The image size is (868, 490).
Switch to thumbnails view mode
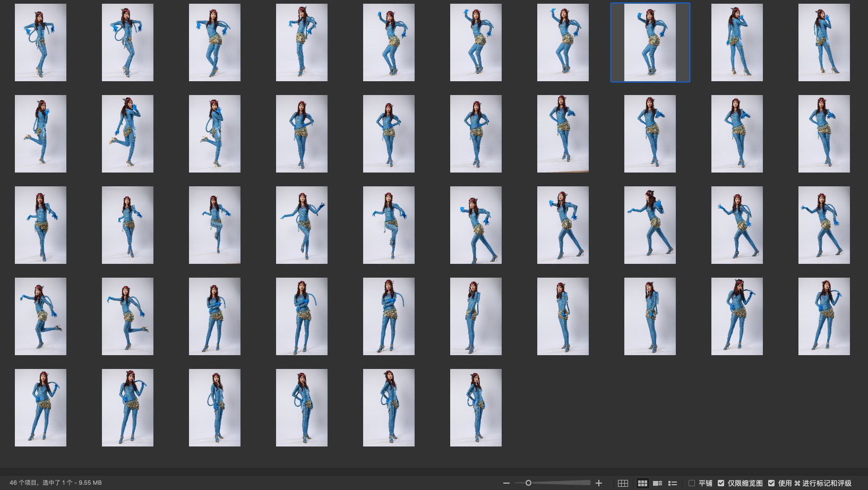point(642,483)
